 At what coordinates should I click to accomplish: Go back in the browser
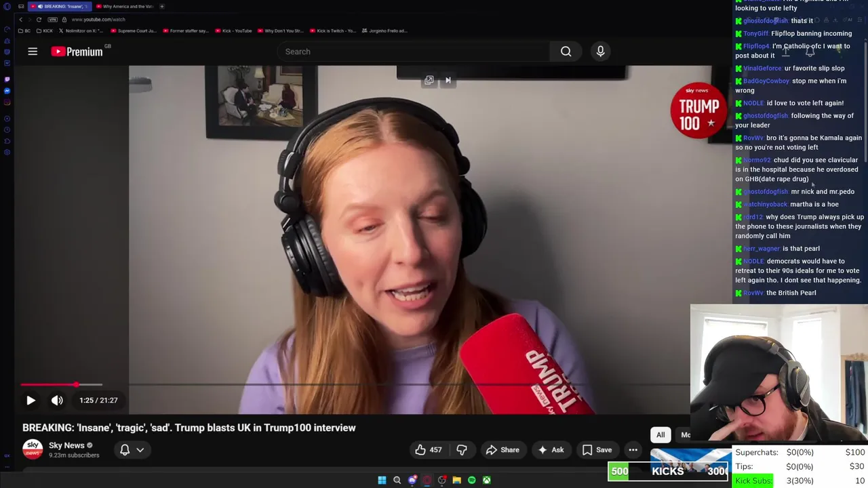pyautogui.click(x=20, y=20)
